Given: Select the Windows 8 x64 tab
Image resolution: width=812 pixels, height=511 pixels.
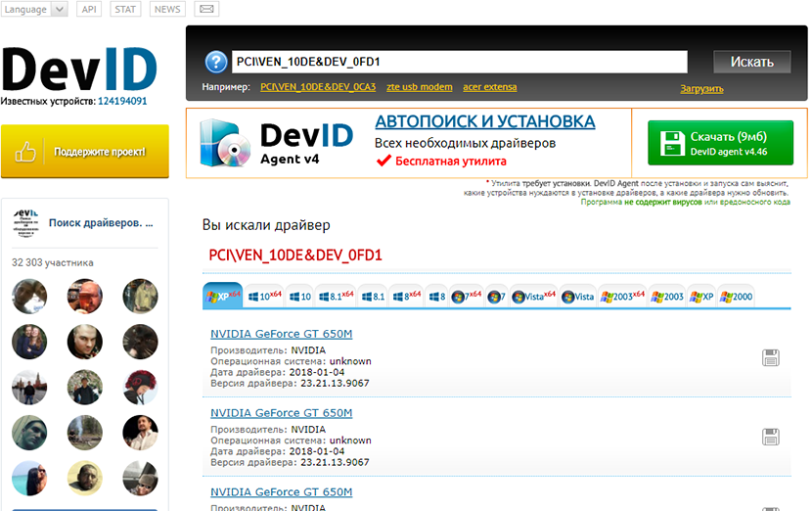Looking at the screenshot, I should pos(407,297).
